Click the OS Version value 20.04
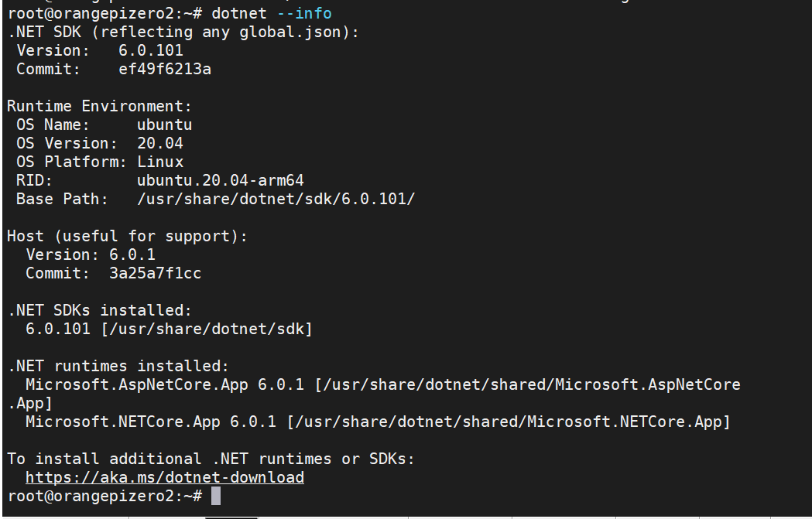Image resolution: width=812 pixels, height=519 pixels. pyautogui.click(x=160, y=143)
